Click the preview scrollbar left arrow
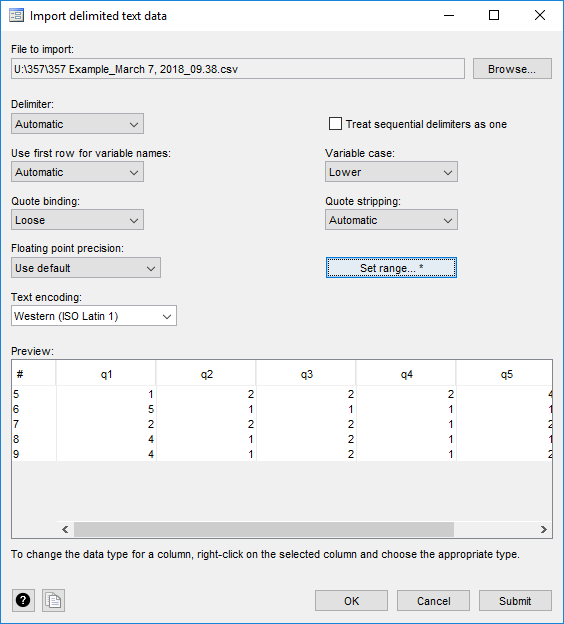The height and width of the screenshot is (624, 564). (65, 529)
